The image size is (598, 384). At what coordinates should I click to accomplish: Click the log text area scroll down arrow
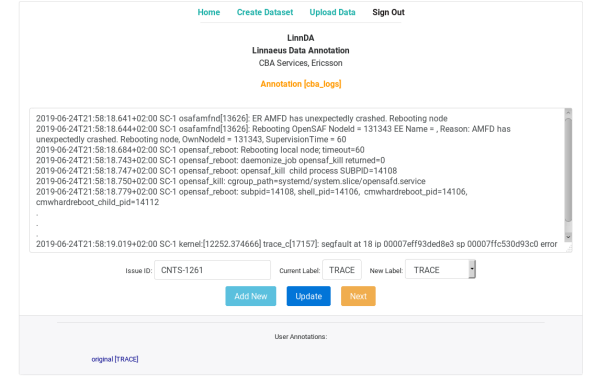[x=568, y=237]
